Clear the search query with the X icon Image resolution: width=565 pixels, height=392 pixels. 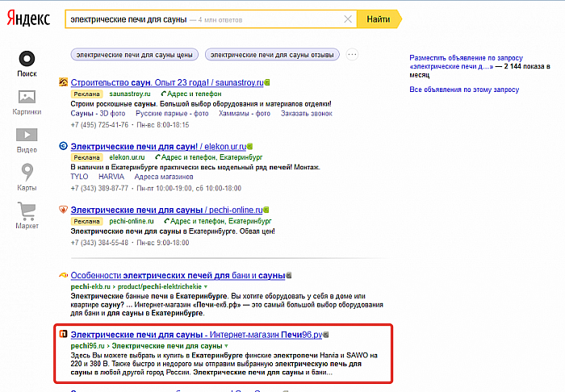point(348,19)
